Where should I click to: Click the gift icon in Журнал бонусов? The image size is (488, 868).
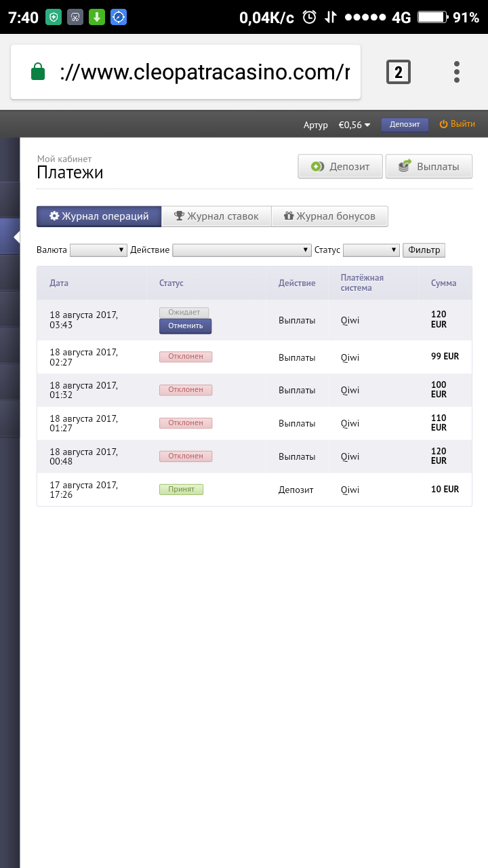(289, 216)
